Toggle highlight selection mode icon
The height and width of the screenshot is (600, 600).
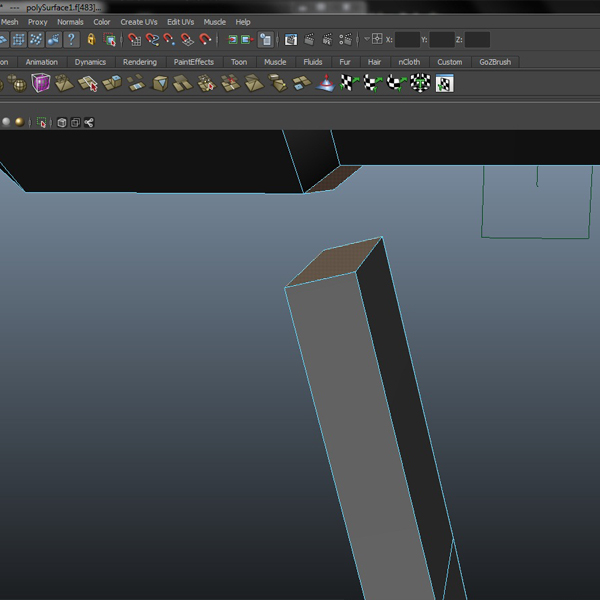(109, 39)
